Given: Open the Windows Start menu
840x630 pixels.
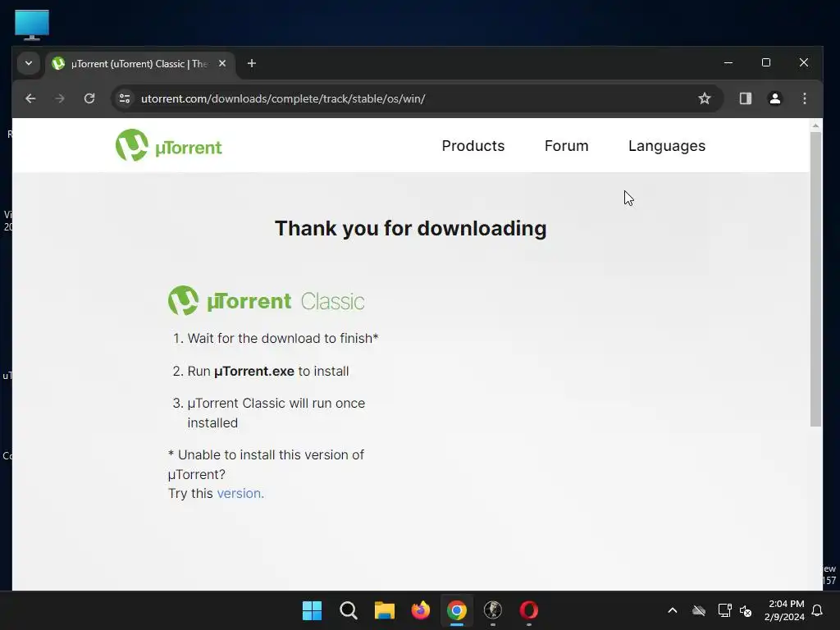Looking at the screenshot, I should pyautogui.click(x=312, y=610).
